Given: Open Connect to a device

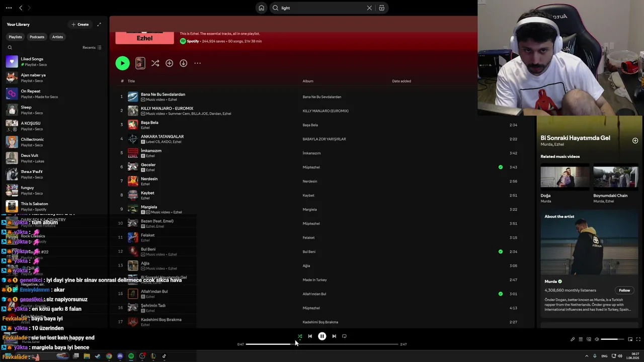Looking at the screenshot, I should [589, 339].
